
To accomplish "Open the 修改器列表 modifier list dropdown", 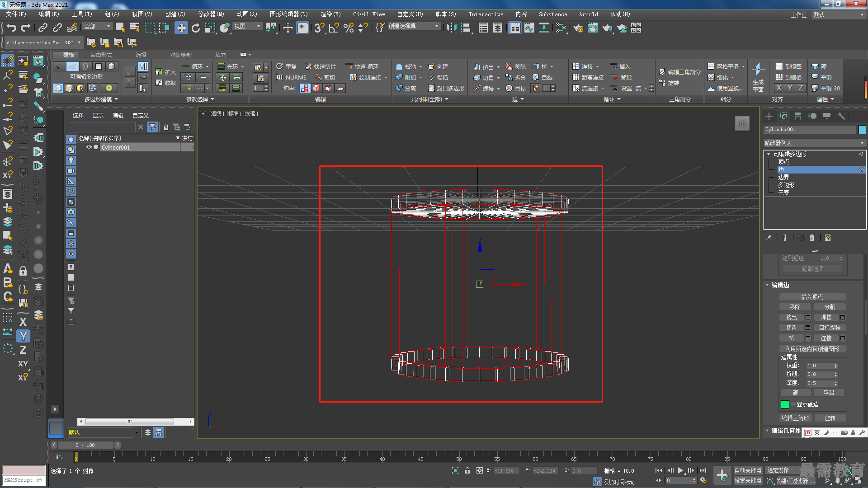I will 814,143.
